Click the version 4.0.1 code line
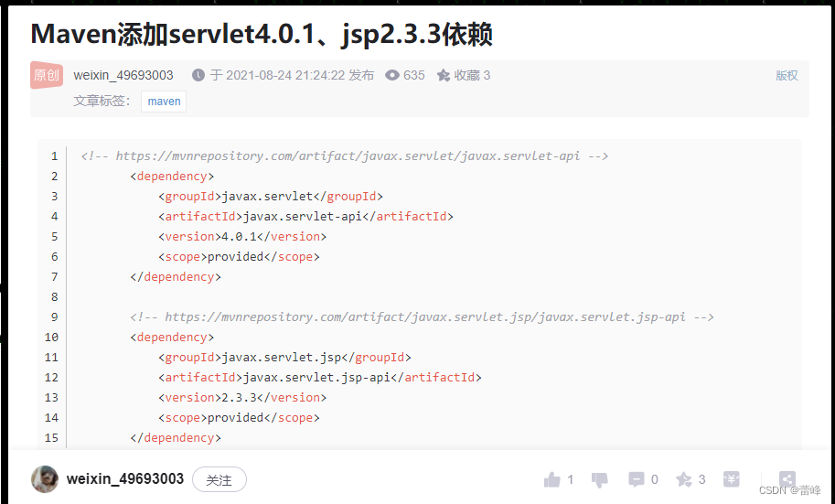 (x=242, y=237)
